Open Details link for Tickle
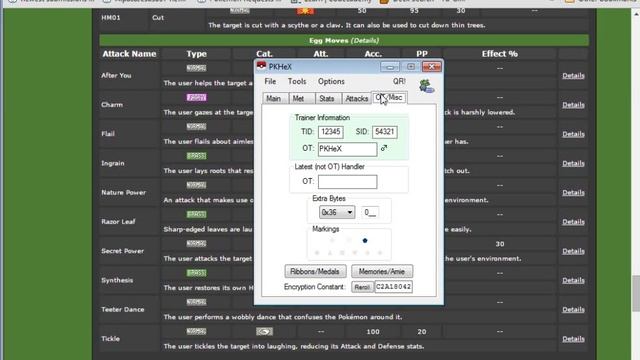Viewport: 640px width, 360px height. pos(573,339)
